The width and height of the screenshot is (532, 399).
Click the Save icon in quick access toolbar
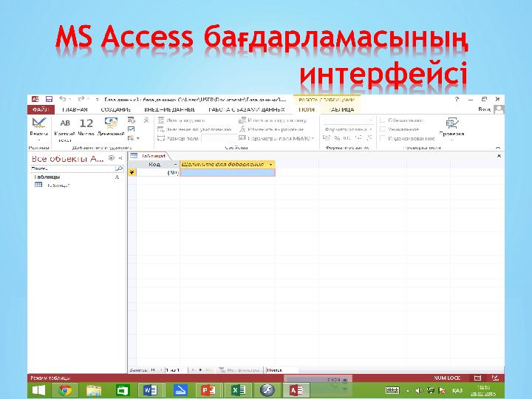[49, 99]
